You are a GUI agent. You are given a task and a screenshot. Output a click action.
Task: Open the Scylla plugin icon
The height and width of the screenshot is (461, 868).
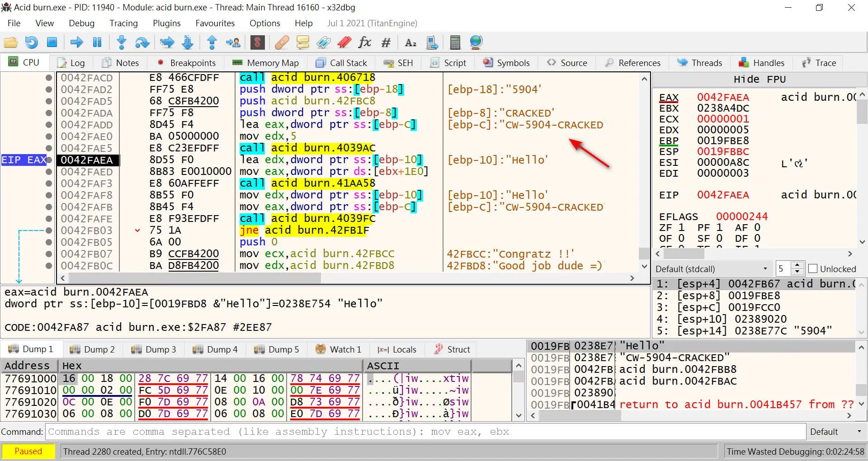(257, 42)
